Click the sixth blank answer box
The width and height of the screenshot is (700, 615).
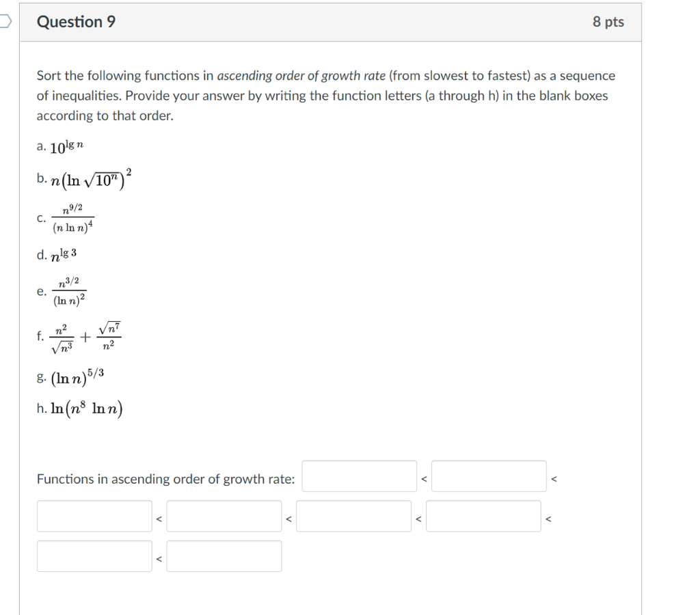coord(483,515)
